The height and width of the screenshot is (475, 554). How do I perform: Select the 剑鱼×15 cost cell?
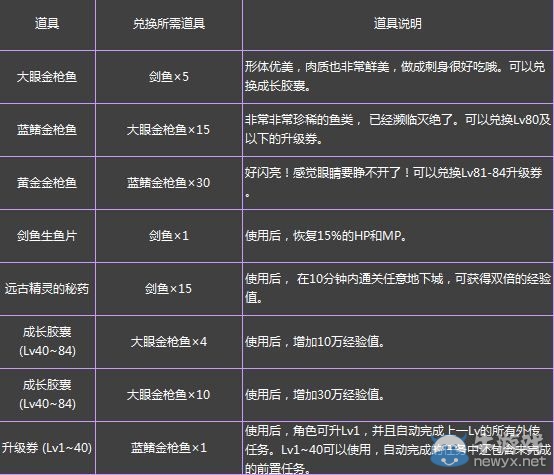tap(169, 289)
